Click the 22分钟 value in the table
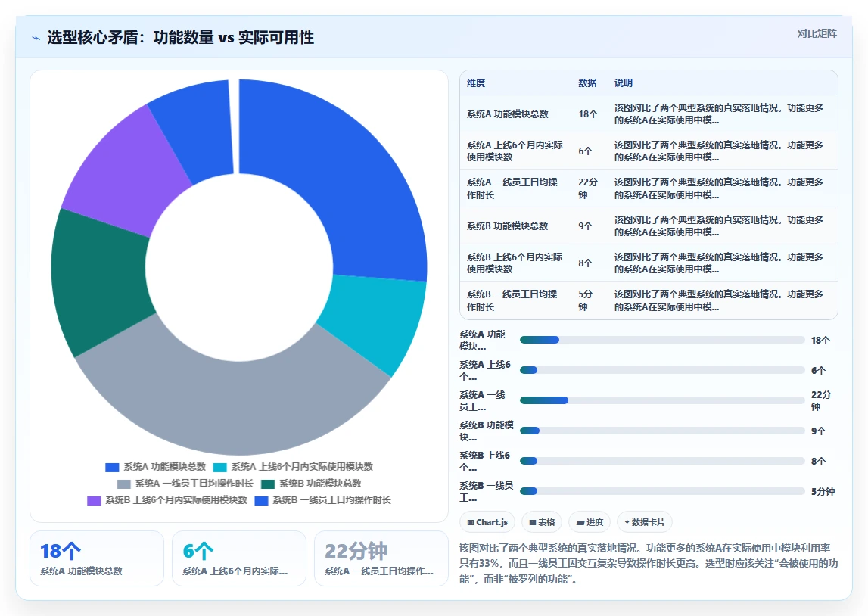This screenshot has height=616, width=868. tap(588, 188)
